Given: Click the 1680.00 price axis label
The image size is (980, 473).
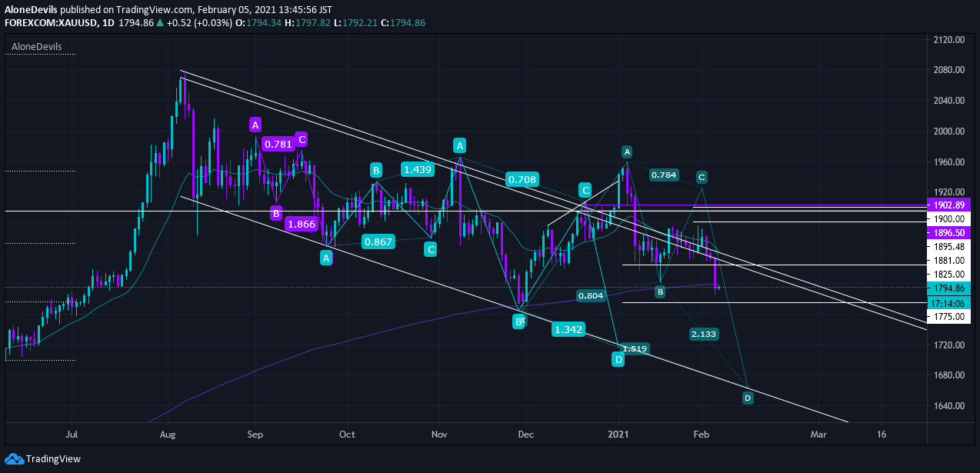Looking at the screenshot, I should (x=949, y=375).
